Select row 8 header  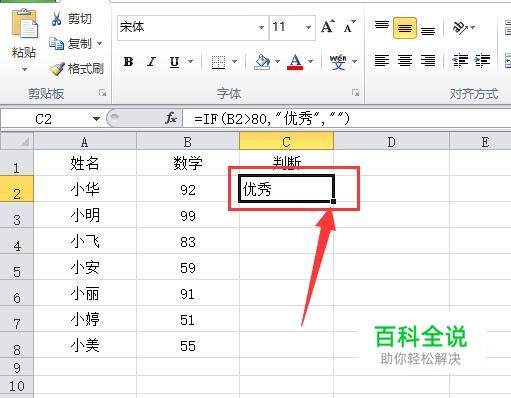[x=17, y=344]
